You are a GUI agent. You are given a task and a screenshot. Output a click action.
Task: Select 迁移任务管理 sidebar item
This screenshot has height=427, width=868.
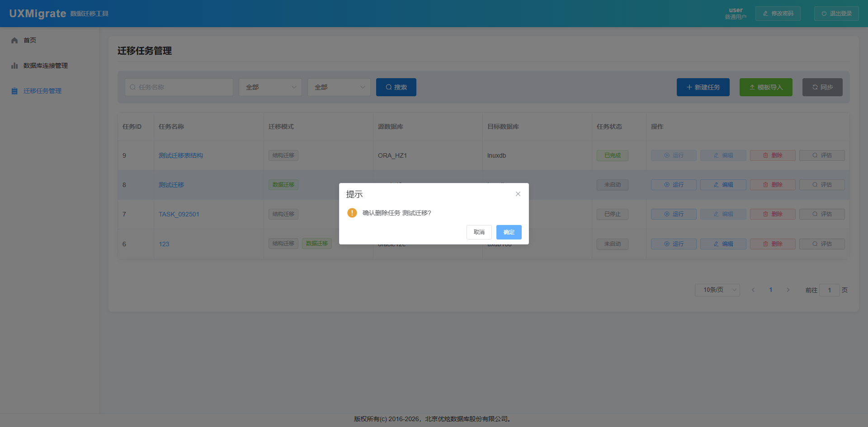click(x=42, y=91)
